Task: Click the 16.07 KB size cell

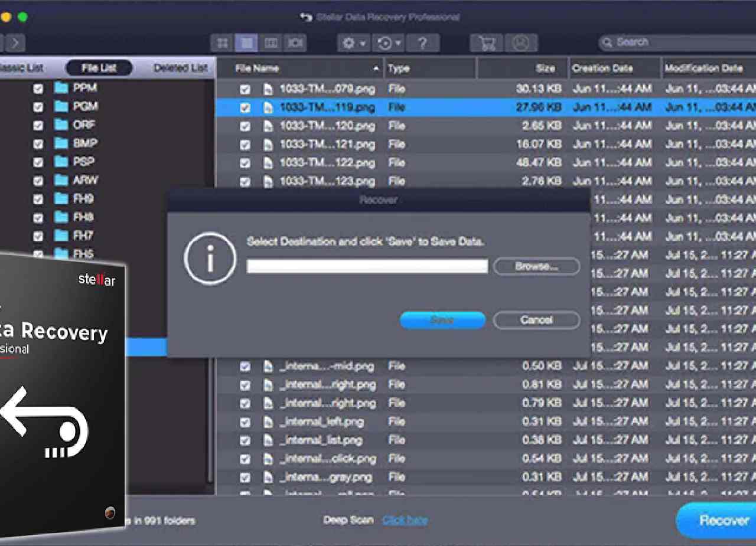Action: point(537,144)
